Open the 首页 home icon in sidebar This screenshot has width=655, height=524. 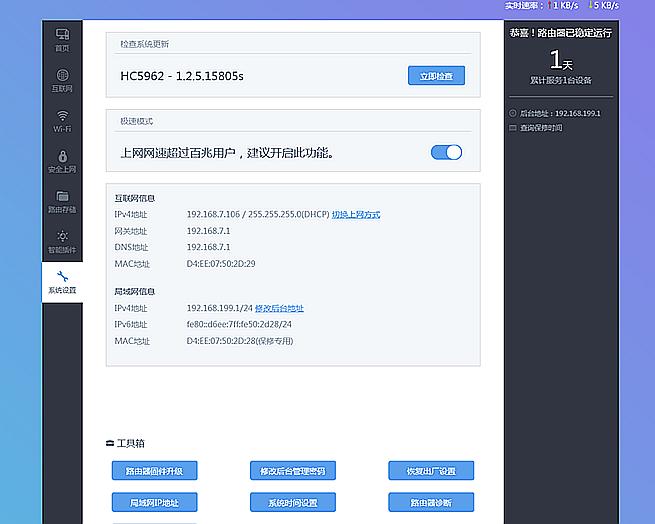(x=62, y=35)
